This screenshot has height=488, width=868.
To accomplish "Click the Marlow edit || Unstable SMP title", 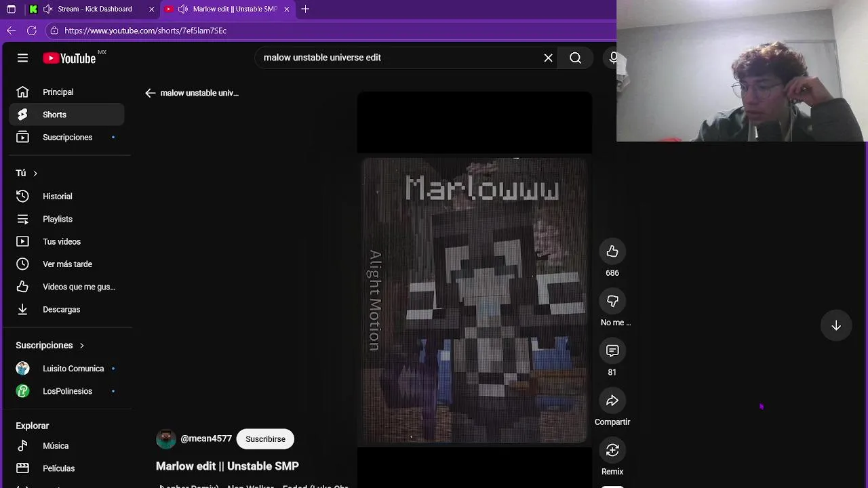I will point(227,466).
